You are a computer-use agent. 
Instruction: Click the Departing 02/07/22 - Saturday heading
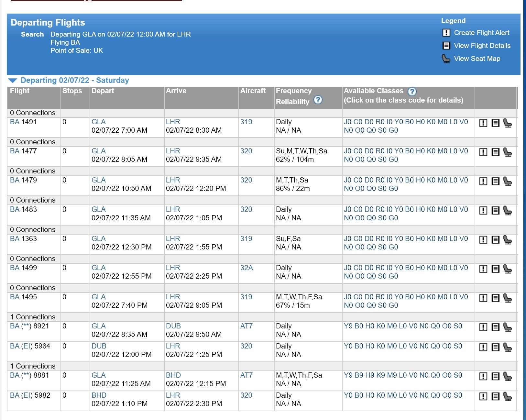click(75, 80)
